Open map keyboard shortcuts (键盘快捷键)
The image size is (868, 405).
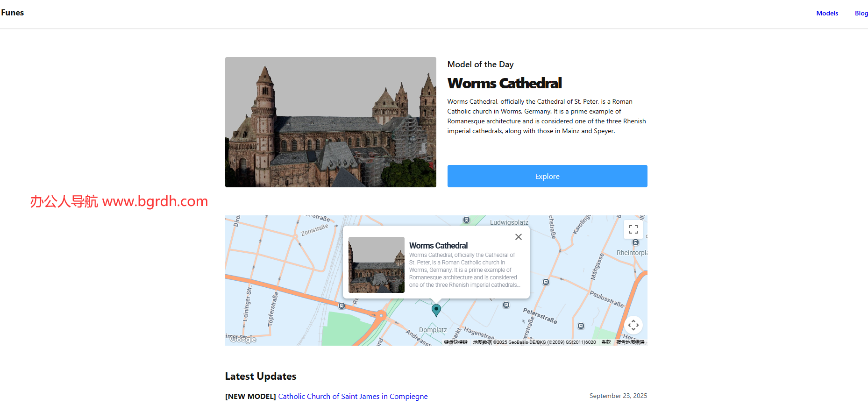point(455,342)
